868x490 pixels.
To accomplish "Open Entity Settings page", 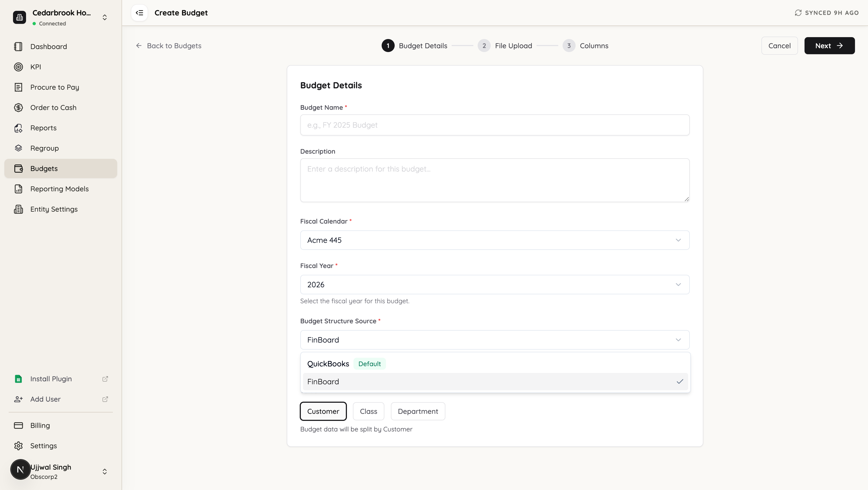I will (61, 209).
